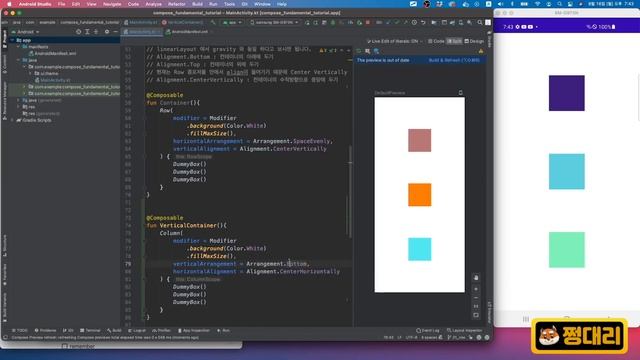The width and height of the screenshot is (640, 360).
Task: Open the Layout Inspector button
Action: click(x=464, y=330)
